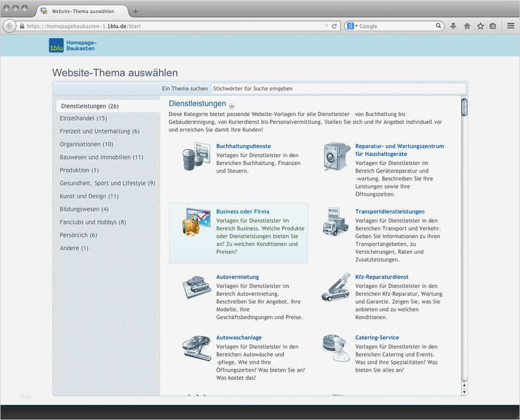Reload the page with the refresh icon

(334, 26)
